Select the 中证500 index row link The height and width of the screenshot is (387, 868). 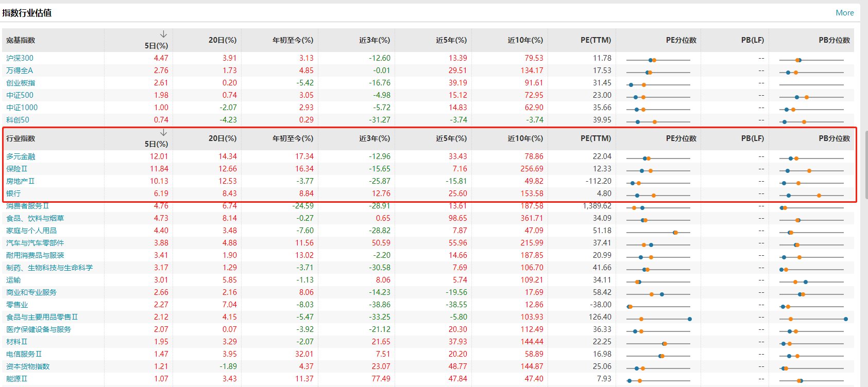coord(20,95)
